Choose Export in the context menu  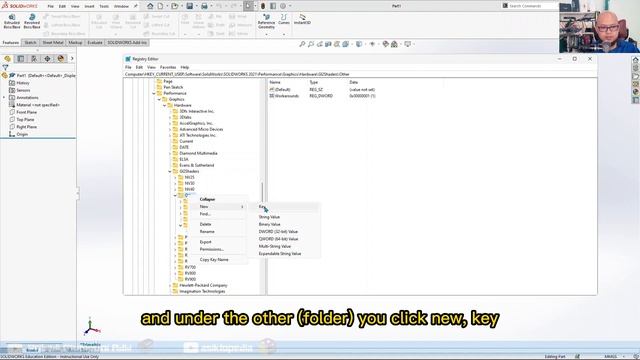(x=206, y=242)
